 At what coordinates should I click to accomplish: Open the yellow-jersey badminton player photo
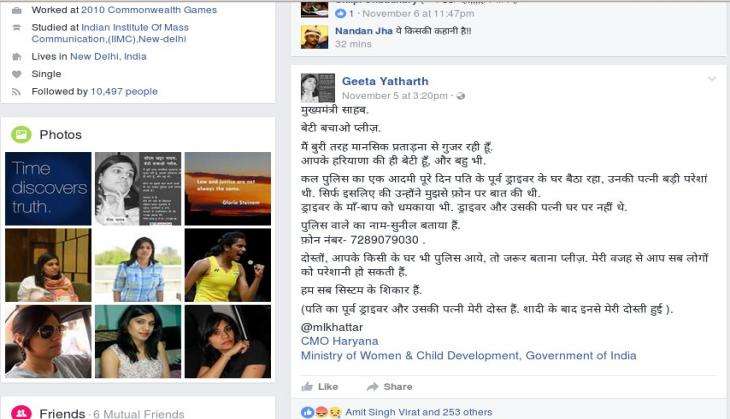click(228, 265)
